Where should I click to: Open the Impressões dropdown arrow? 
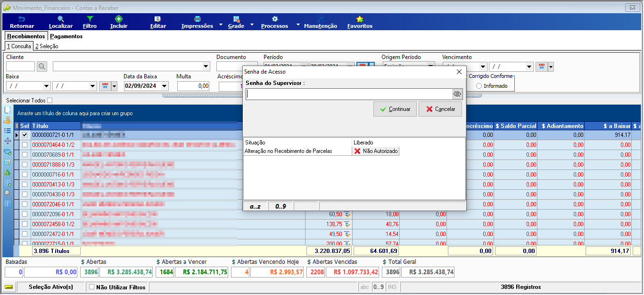[221, 24]
